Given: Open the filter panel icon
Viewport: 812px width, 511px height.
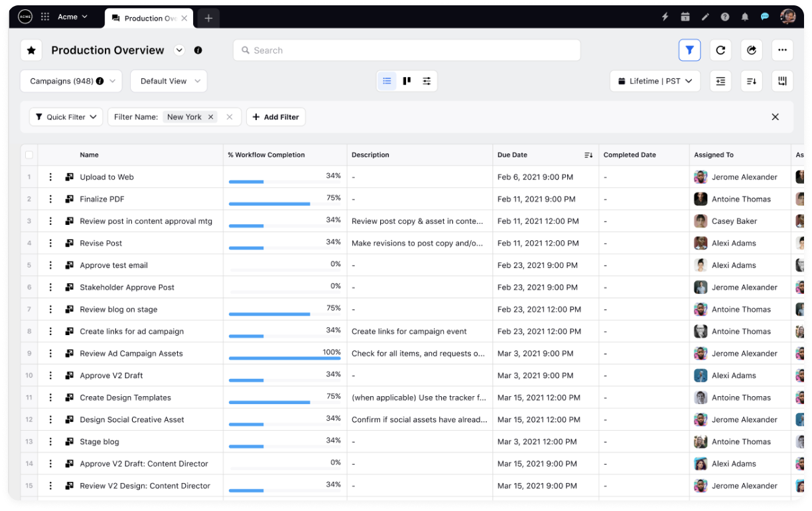Looking at the screenshot, I should [x=689, y=50].
